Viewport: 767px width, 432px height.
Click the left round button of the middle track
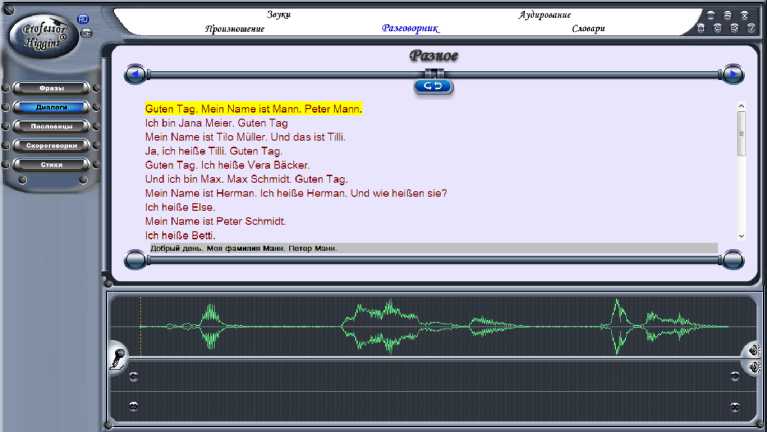tap(133, 376)
